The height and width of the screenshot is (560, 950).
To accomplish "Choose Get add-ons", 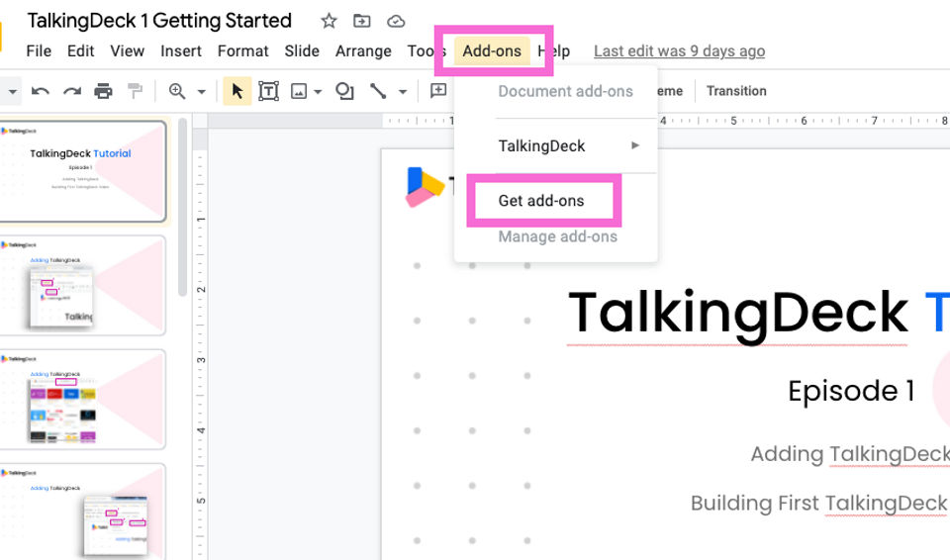I will [541, 201].
